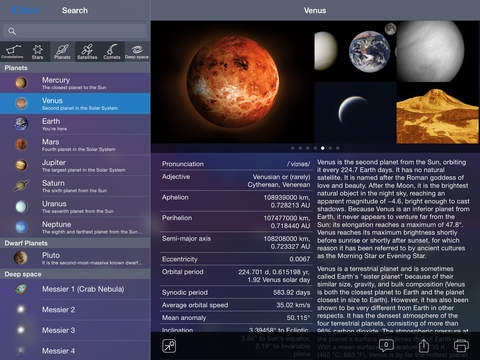Open the Messier 2 entry
This screenshot has width=480, height=360.
coord(75,310)
